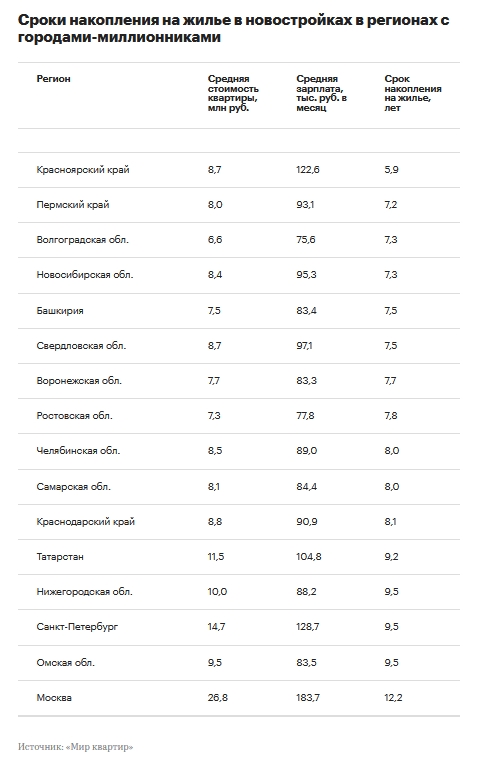Click the Краснодарский край region name
Image resolution: width=494 pixels, height=763 pixels.
click(85, 522)
